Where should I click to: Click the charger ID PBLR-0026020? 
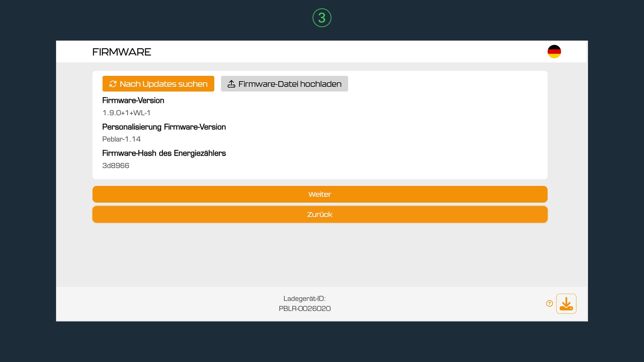tap(305, 309)
